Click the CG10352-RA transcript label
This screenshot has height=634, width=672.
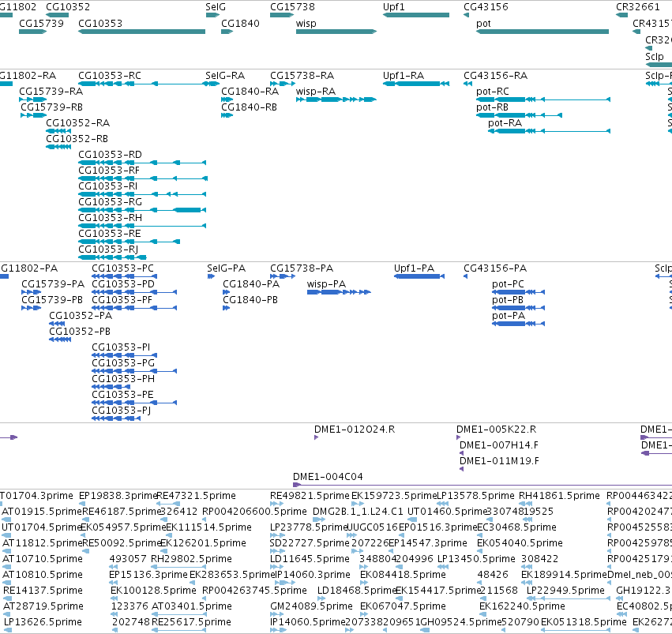click(x=77, y=123)
